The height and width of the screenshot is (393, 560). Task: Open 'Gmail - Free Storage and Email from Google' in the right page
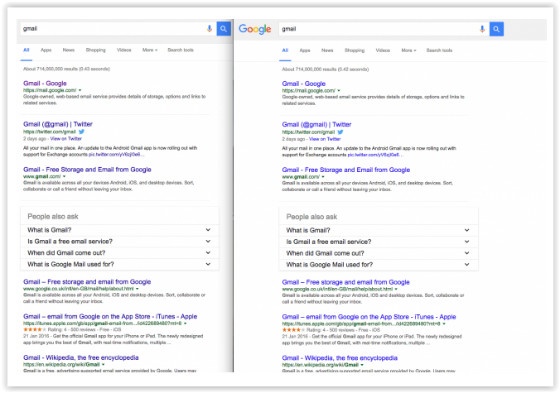[x=346, y=170]
